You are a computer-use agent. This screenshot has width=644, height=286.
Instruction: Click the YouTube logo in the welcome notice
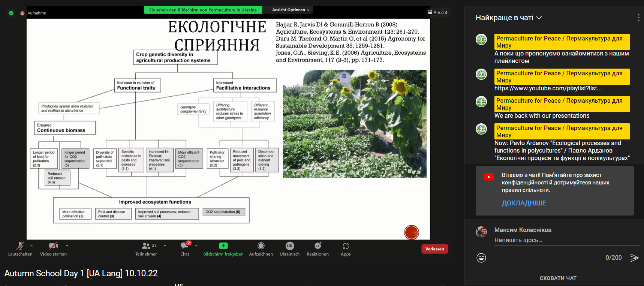(x=489, y=177)
